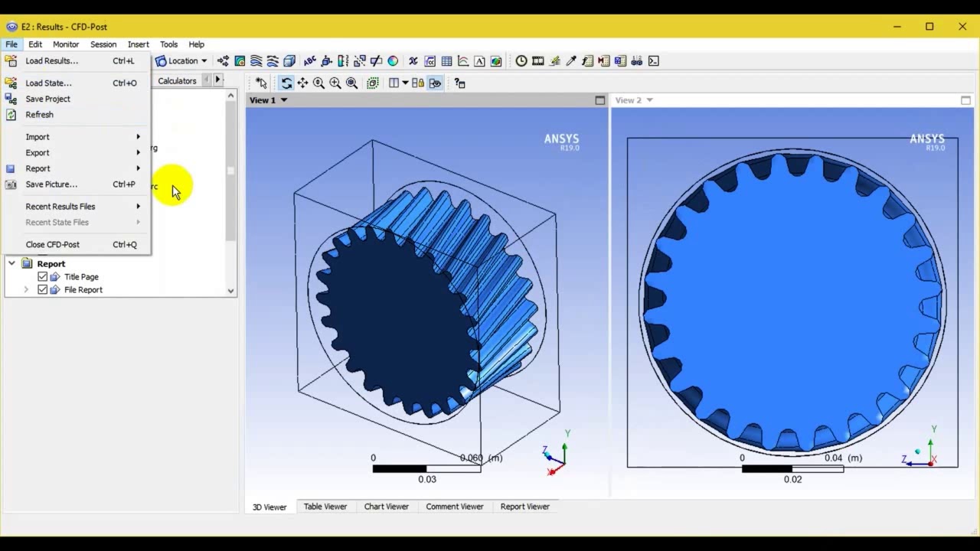Insert a Vector plot from toolbar

pyautogui.click(x=223, y=61)
